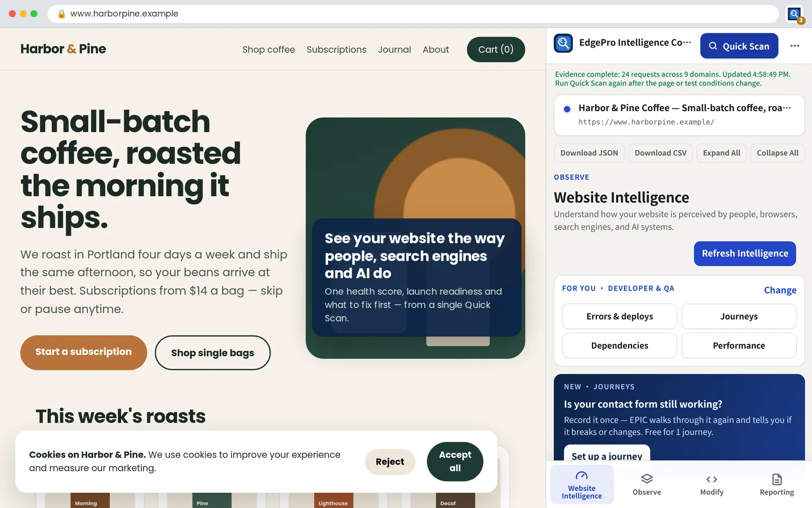
Task: Click the Website Intelligence gauge icon
Action: (x=582, y=476)
